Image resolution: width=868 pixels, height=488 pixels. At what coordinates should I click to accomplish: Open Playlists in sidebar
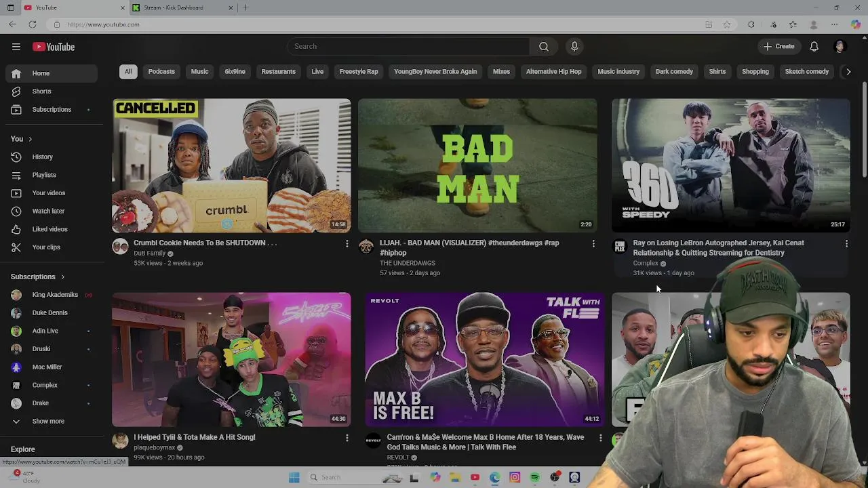[x=52, y=175]
